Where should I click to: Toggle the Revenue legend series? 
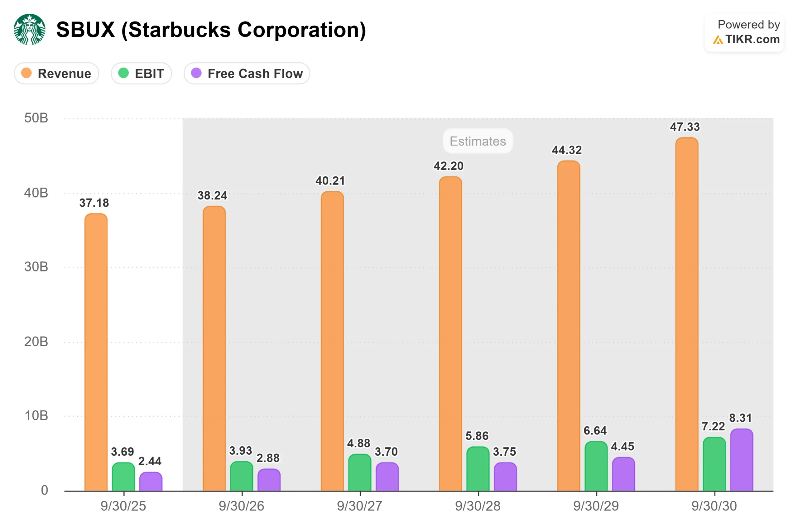56,73
